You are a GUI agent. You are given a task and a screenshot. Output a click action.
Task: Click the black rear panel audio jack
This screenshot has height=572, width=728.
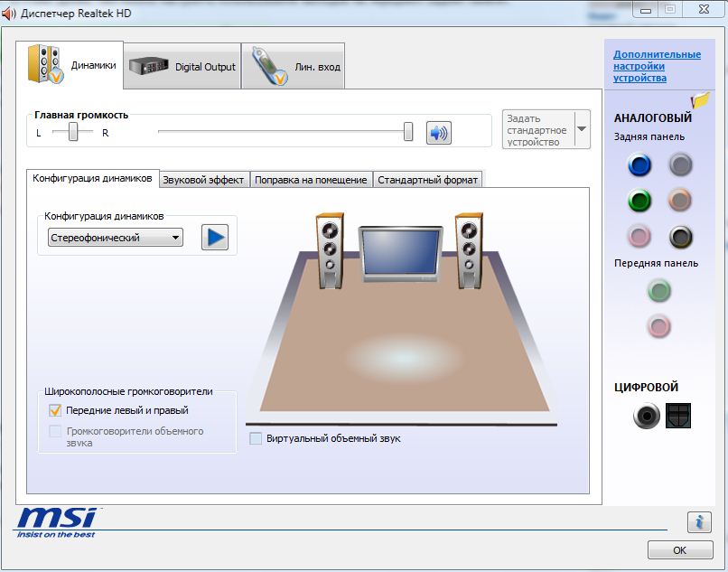click(x=680, y=237)
